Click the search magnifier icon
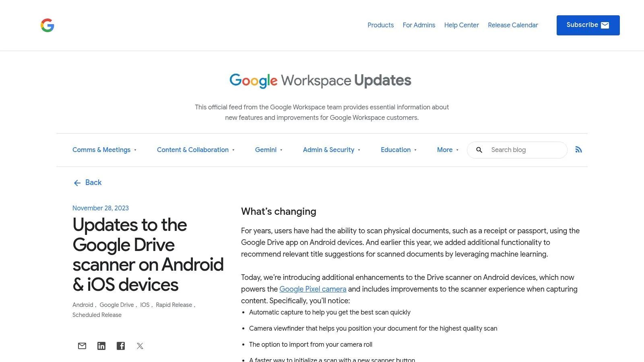This screenshot has width=644, height=362. coord(479,150)
